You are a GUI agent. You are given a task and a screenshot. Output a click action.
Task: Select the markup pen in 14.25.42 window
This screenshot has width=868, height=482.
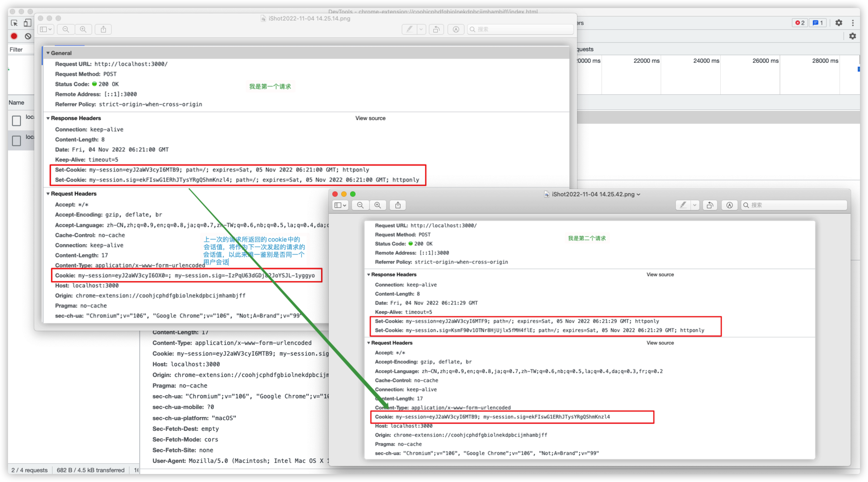pos(683,205)
